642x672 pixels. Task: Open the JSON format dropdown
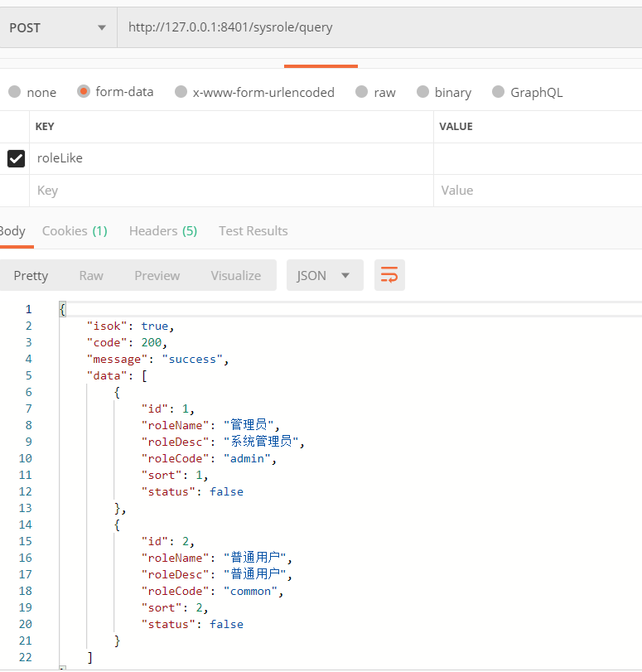[x=324, y=275]
